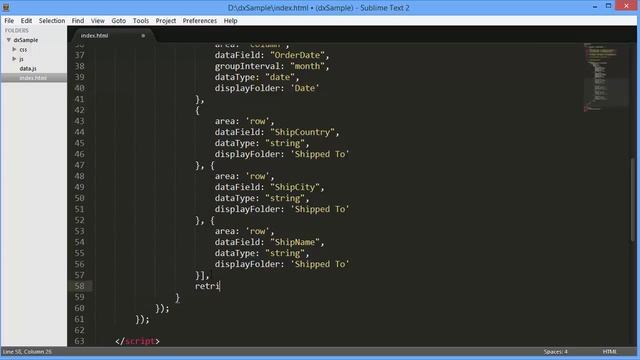Expand the js folder arrow
The height and width of the screenshot is (360, 640).
pos(14,59)
